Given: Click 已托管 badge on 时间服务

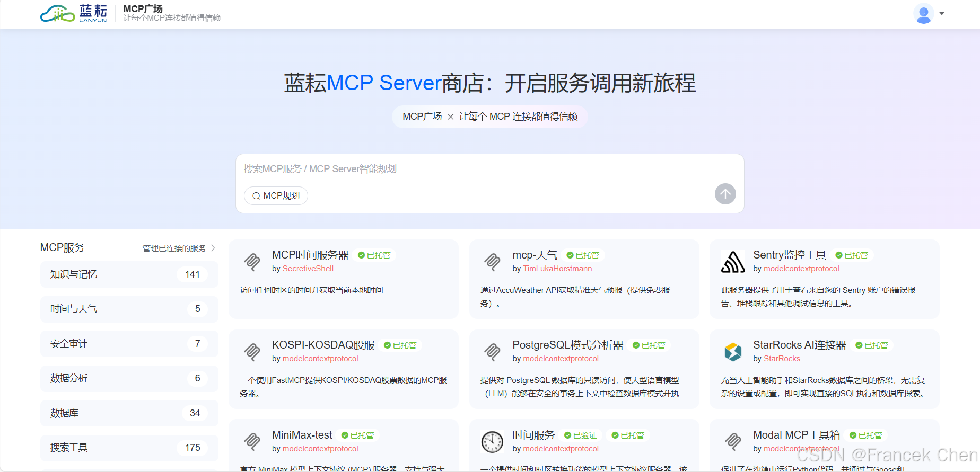Looking at the screenshot, I should [628, 435].
